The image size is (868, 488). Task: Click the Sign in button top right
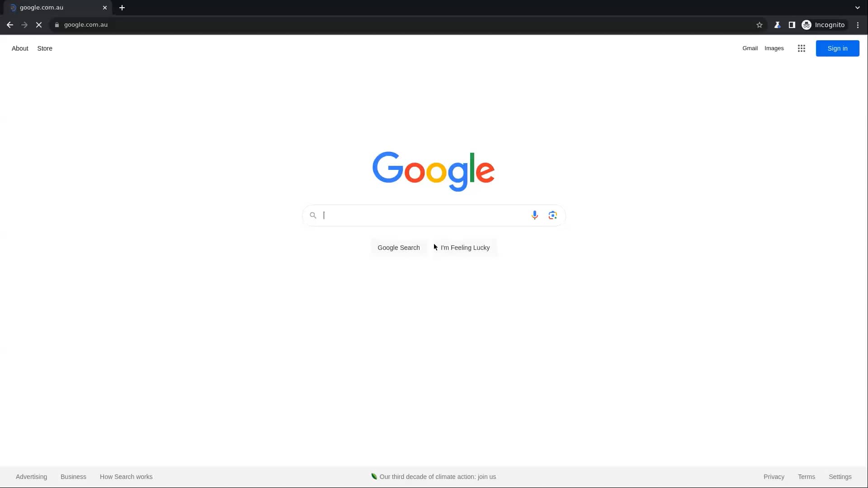point(838,48)
